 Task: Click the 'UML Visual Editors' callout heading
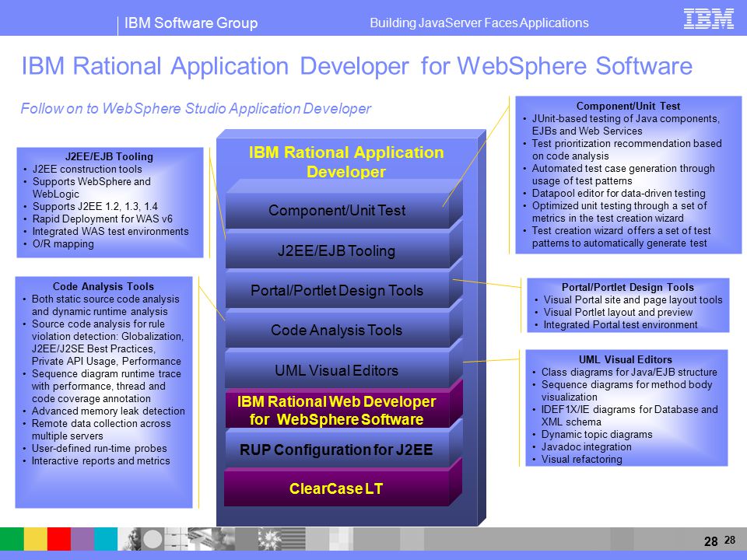click(x=626, y=360)
